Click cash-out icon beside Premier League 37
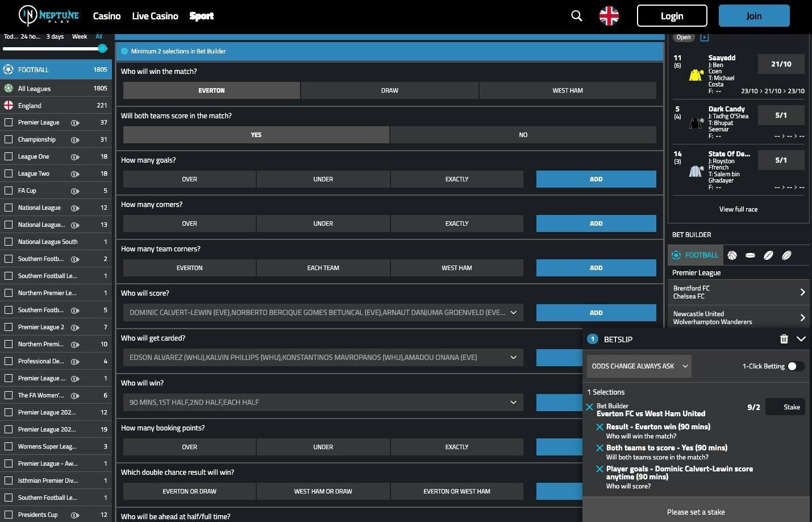812x522 pixels. 75,123
